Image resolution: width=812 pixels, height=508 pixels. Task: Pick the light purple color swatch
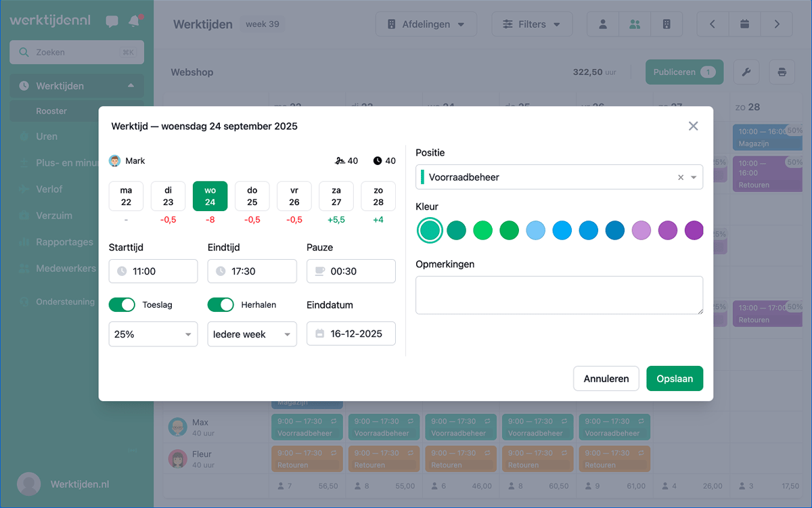pos(641,231)
